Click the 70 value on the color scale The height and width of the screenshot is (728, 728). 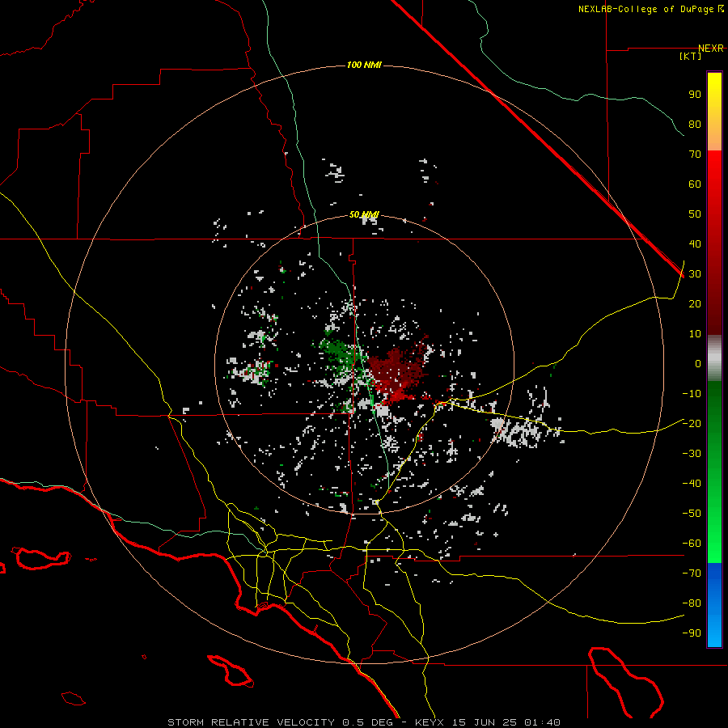(x=695, y=154)
